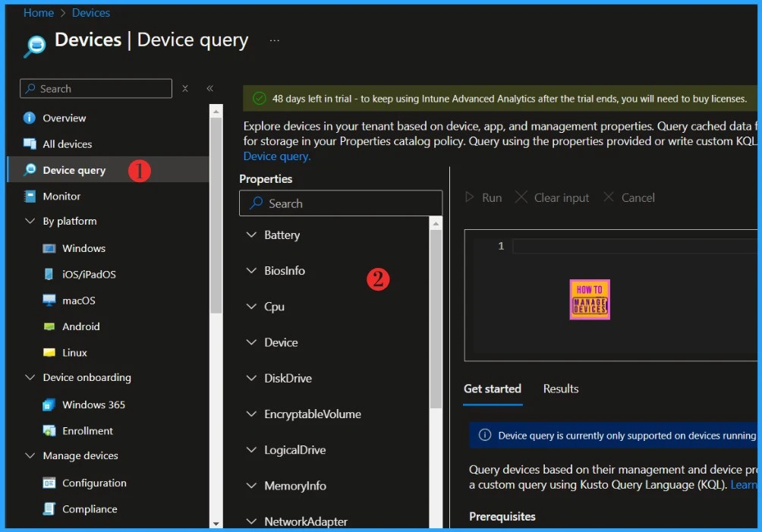Expand the Battery properties

coord(251,235)
